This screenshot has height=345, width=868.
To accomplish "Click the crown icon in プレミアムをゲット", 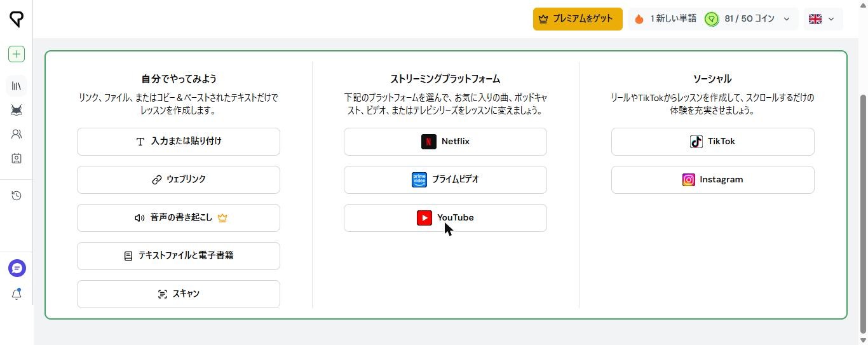I will point(543,19).
